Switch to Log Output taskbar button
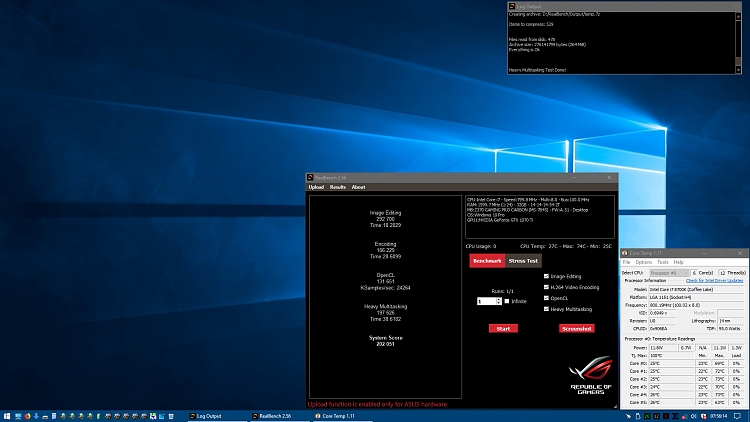Image resolution: width=750 pixels, height=422 pixels. coord(217,416)
